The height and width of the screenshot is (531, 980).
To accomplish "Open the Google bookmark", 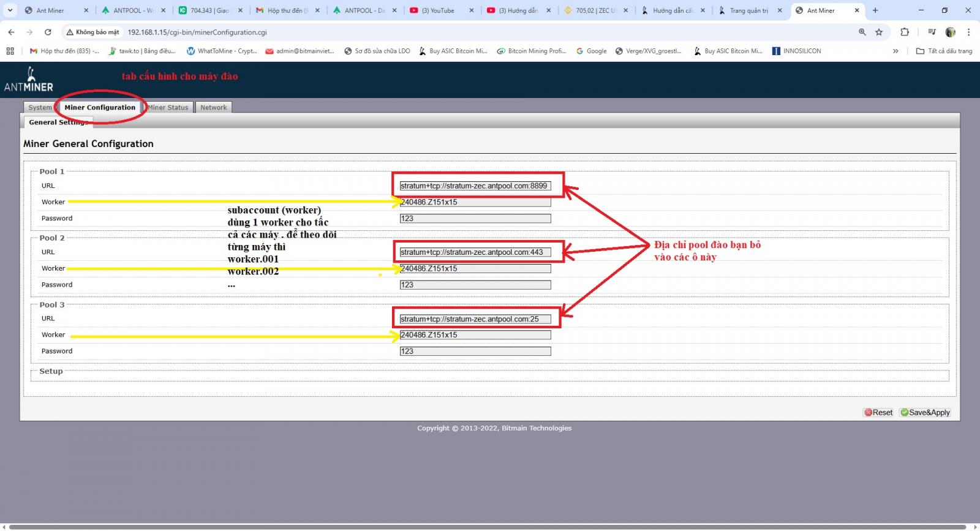I will (x=592, y=51).
